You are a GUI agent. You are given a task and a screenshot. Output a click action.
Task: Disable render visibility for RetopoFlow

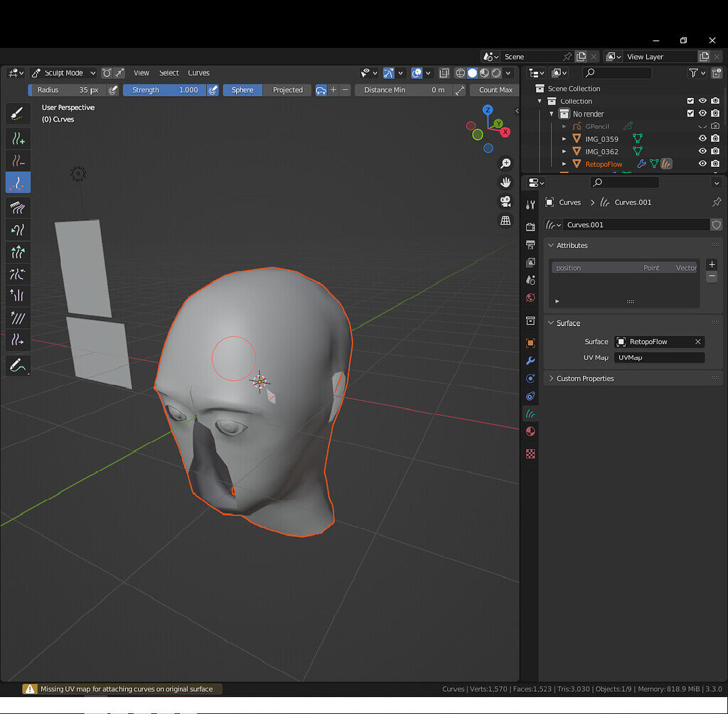click(x=715, y=163)
